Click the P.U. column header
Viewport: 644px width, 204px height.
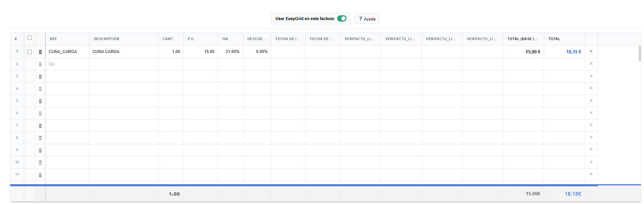click(201, 39)
